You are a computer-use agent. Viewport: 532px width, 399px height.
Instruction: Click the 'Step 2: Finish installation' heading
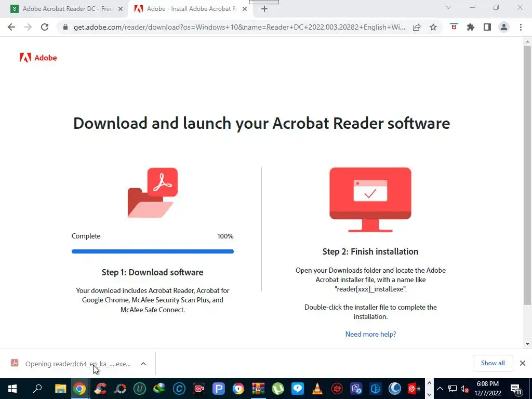click(x=370, y=252)
